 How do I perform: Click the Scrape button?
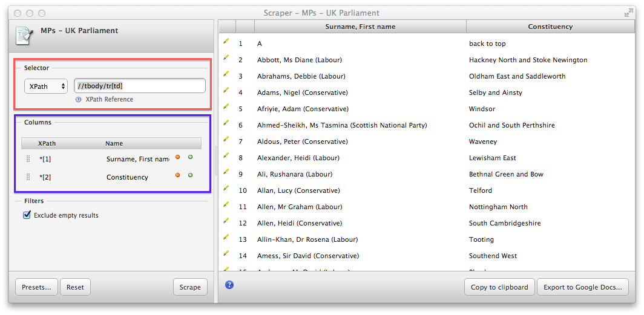pos(190,287)
